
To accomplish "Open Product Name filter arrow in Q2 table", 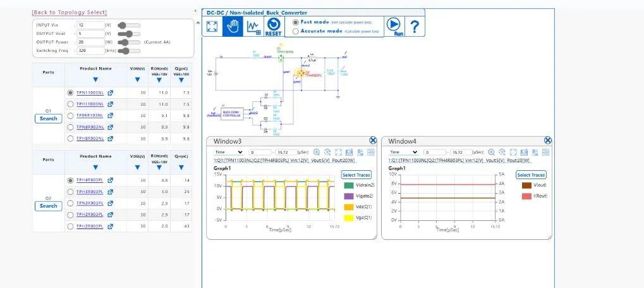I will [x=95, y=168].
